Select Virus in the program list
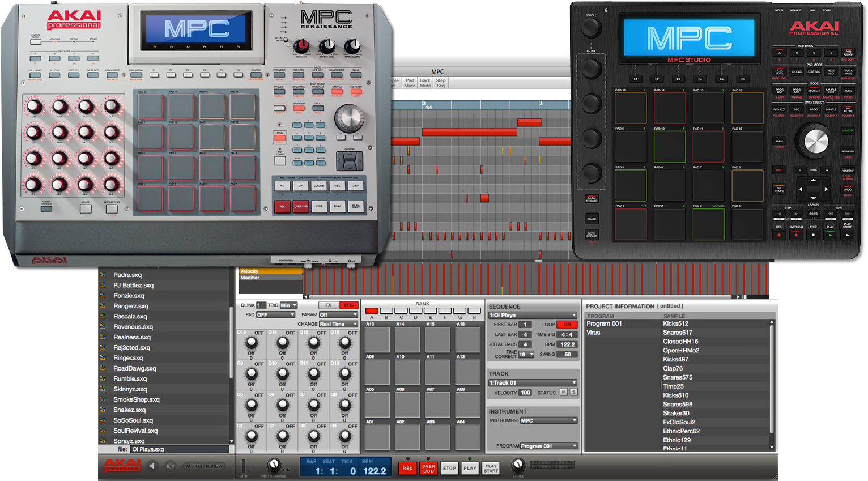The image size is (868, 481). tap(593, 333)
